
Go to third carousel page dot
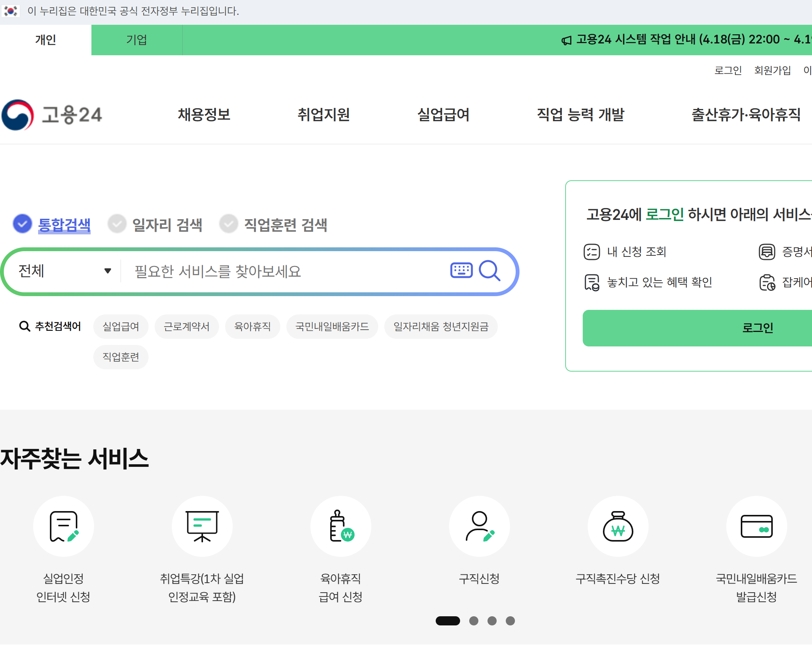coord(492,621)
